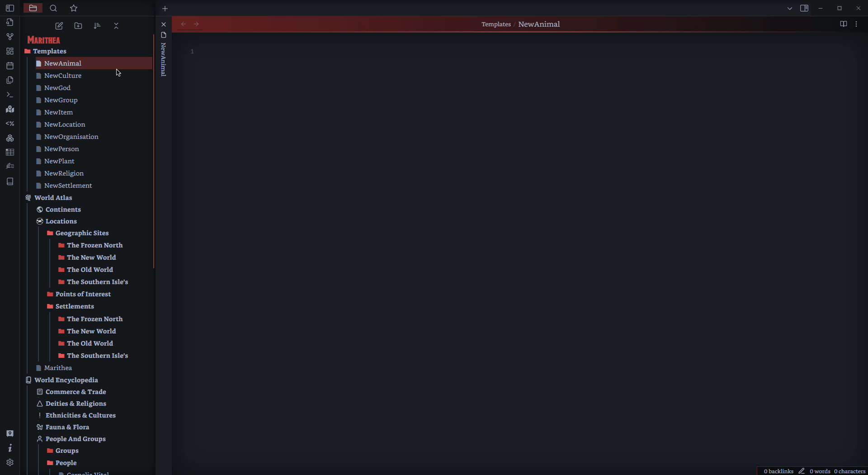Open settings gear in left ribbon
Screen dimensions: 868x475
(x=10, y=462)
